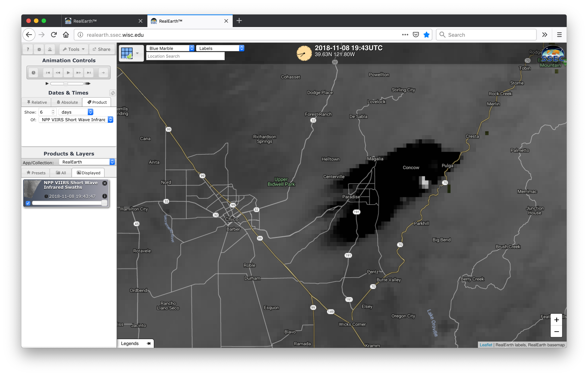Open the Blue Marble basemap dropdown

point(170,48)
